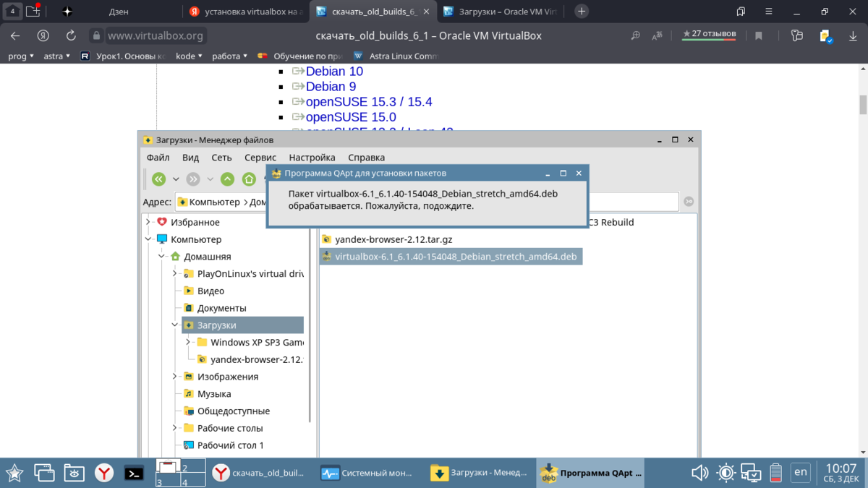Select Общедоступные folder in tree
The height and width of the screenshot is (488, 868).
tap(234, 411)
